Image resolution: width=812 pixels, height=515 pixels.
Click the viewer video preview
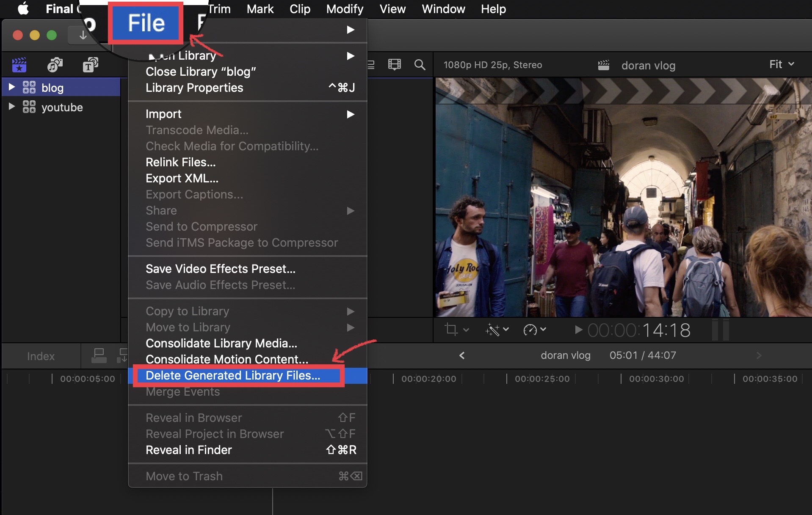(x=623, y=197)
